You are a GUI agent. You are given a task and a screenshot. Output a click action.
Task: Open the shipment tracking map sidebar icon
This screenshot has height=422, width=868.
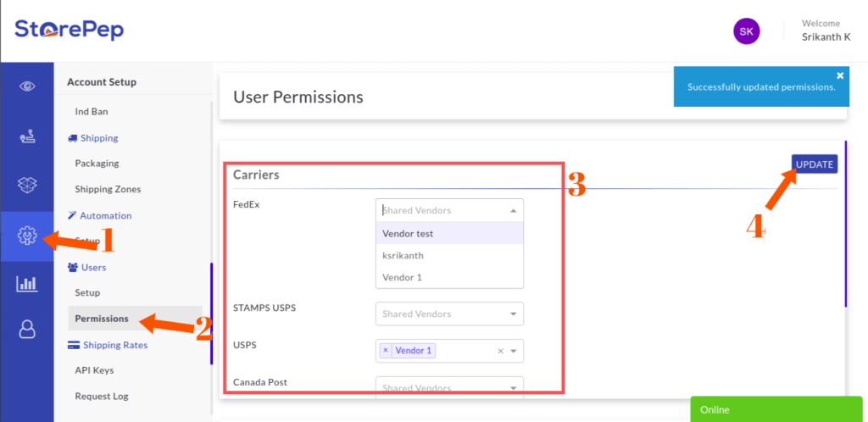tap(27, 136)
